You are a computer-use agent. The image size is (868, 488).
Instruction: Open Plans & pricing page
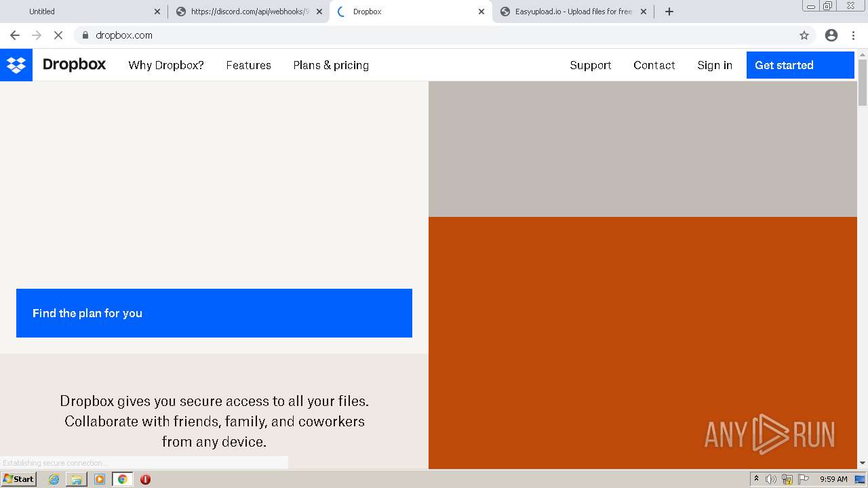pos(331,65)
